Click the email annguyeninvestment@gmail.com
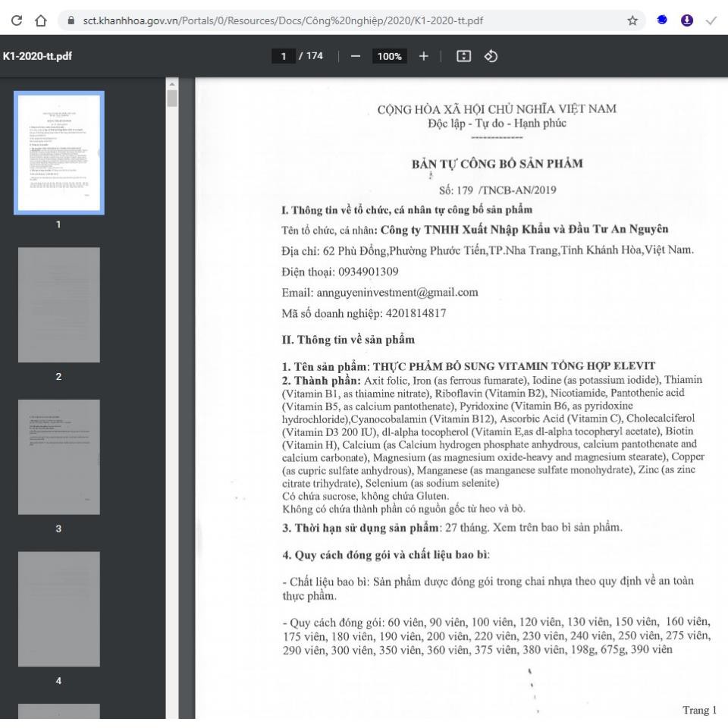 click(x=397, y=293)
